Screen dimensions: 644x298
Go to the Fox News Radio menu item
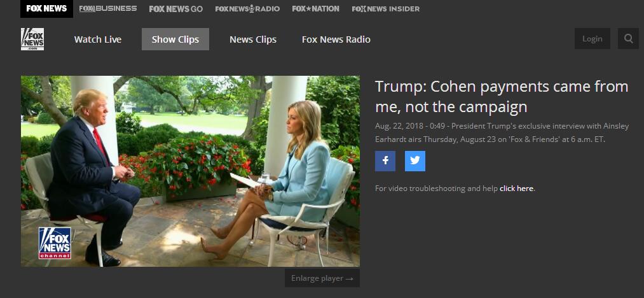pyautogui.click(x=336, y=39)
